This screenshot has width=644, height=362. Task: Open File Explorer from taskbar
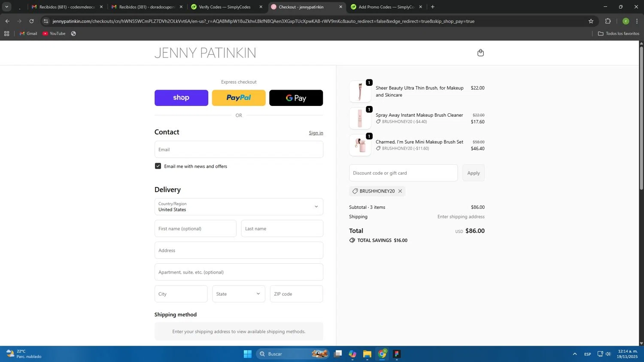click(367, 354)
